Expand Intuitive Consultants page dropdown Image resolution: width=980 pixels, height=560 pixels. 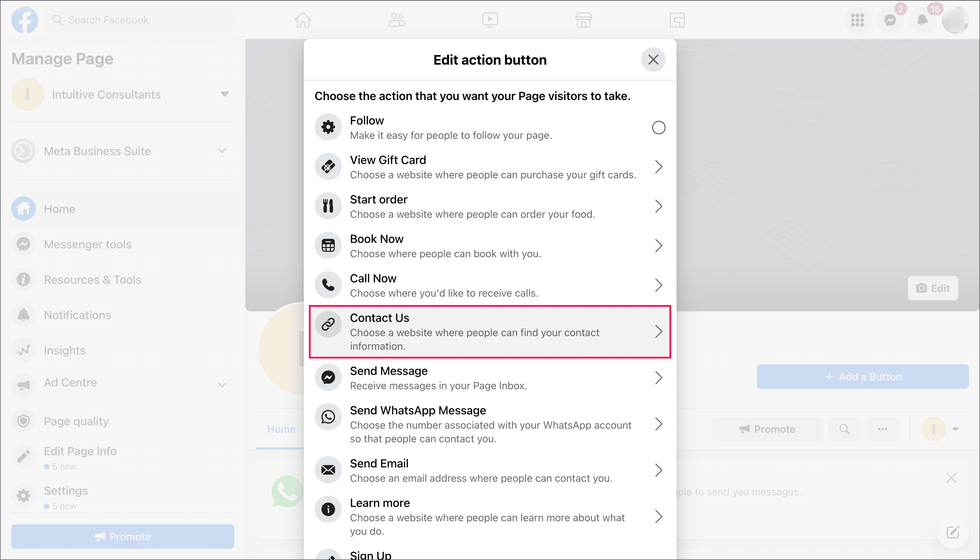225,94
